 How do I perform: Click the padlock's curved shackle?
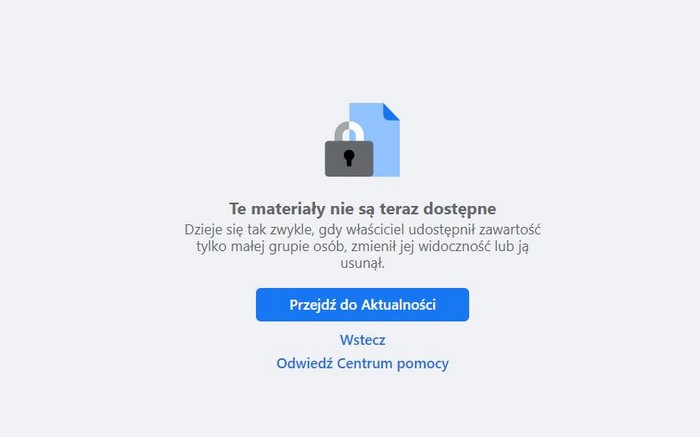(349, 131)
